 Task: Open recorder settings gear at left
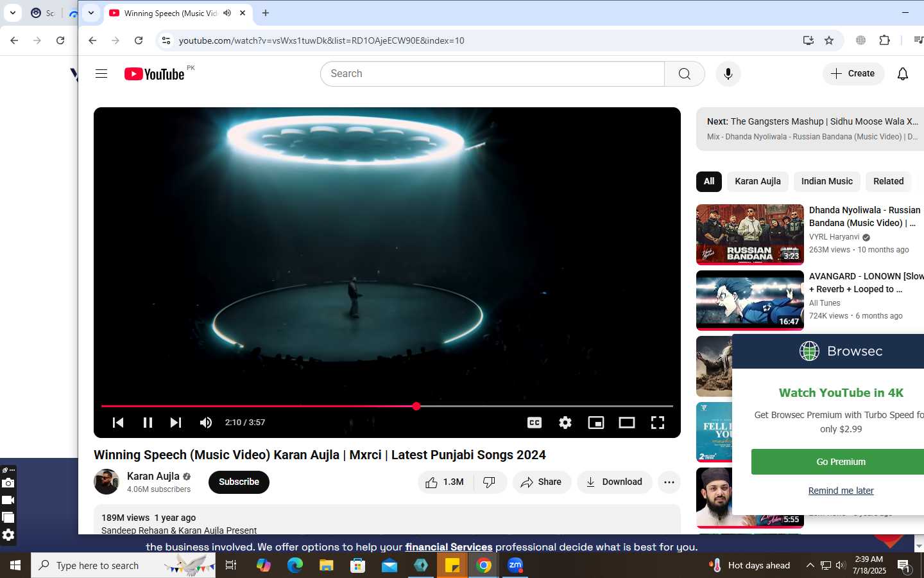click(8, 535)
